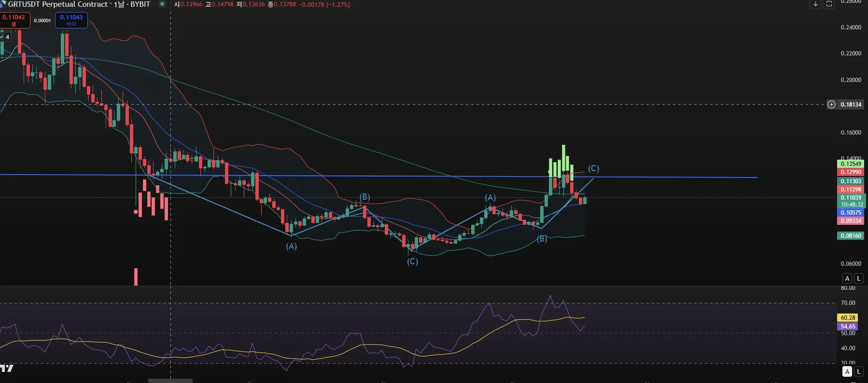Viewport: 868px width, 383px height.
Task: Click the green market status dot
Action: pos(162,4)
